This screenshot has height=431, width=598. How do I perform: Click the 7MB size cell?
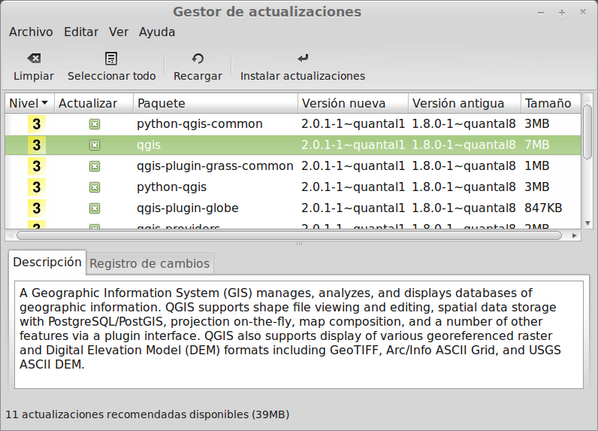[x=537, y=145]
